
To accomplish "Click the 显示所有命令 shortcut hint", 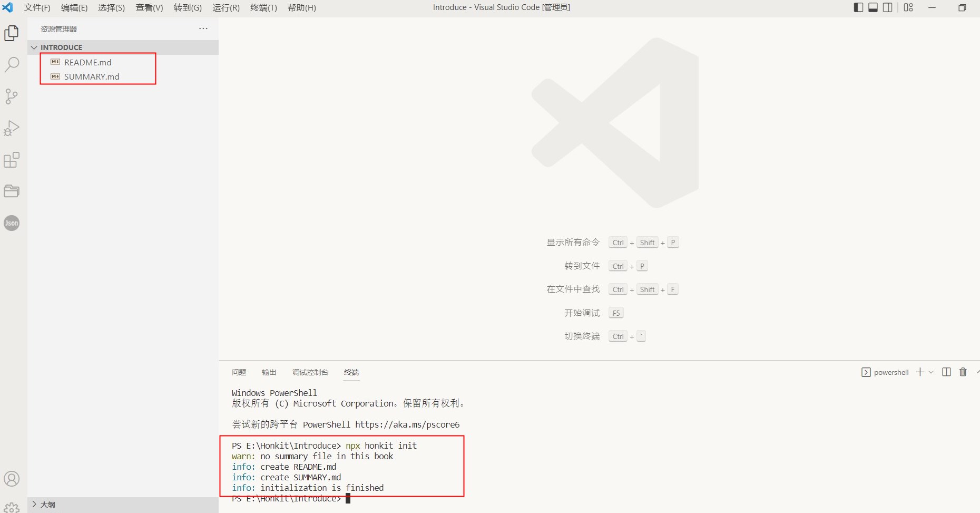I will tap(573, 243).
